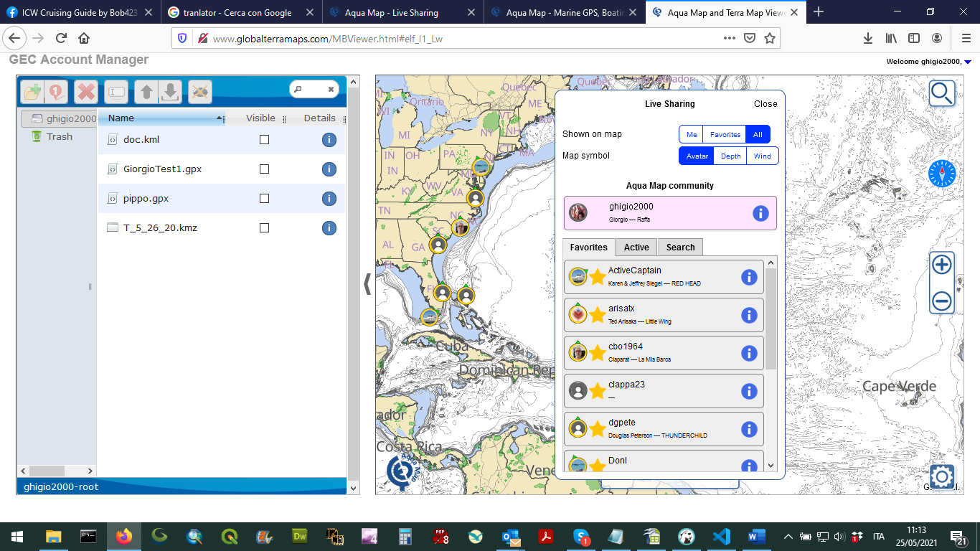Check Visible box for T_5_26_20.kmz
Image resolution: width=980 pixels, height=551 pixels.
point(264,228)
